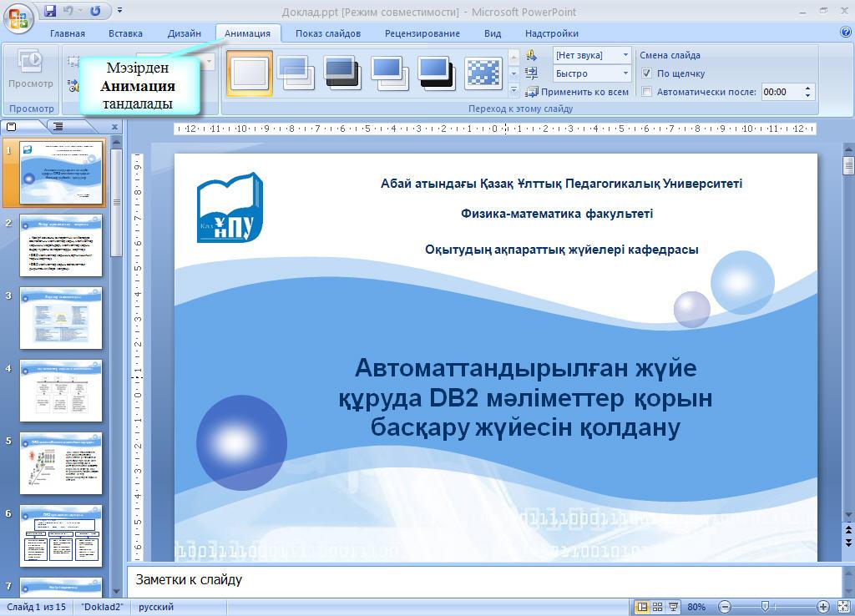Enable Автоматически после checkbox
Image resolution: width=855 pixels, height=616 pixels.
coord(647,92)
